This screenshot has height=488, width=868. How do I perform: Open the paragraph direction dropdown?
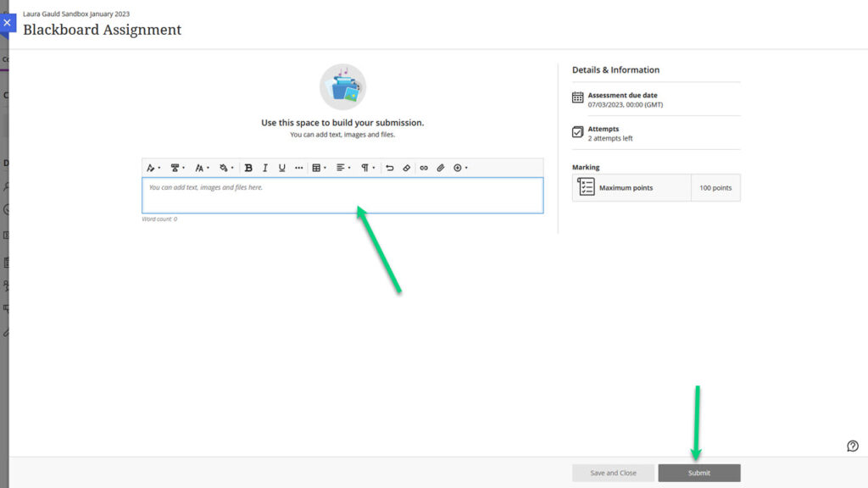[x=368, y=168]
